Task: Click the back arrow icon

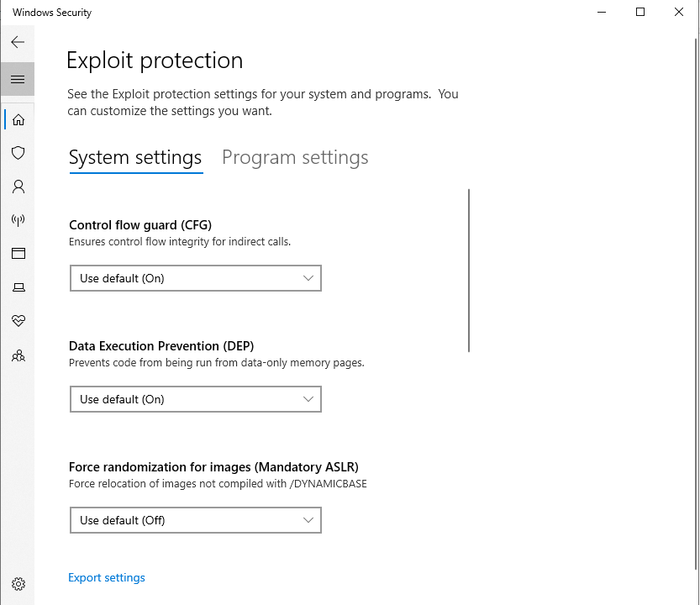Action: tap(18, 42)
